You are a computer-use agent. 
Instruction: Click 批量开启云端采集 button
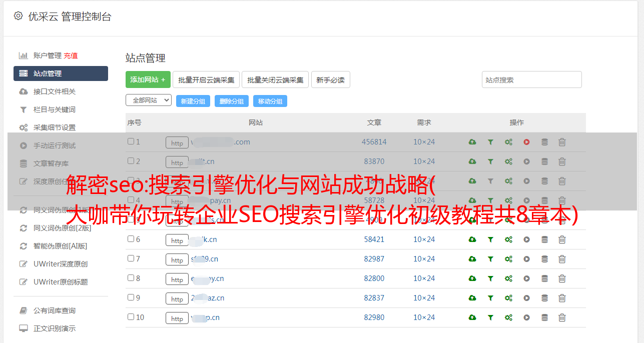click(x=206, y=79)
